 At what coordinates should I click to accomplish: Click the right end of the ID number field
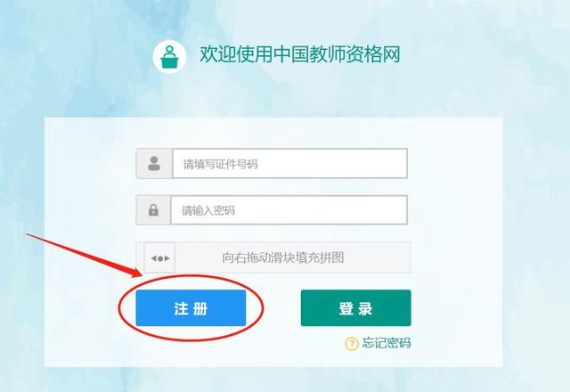point(398,164)
